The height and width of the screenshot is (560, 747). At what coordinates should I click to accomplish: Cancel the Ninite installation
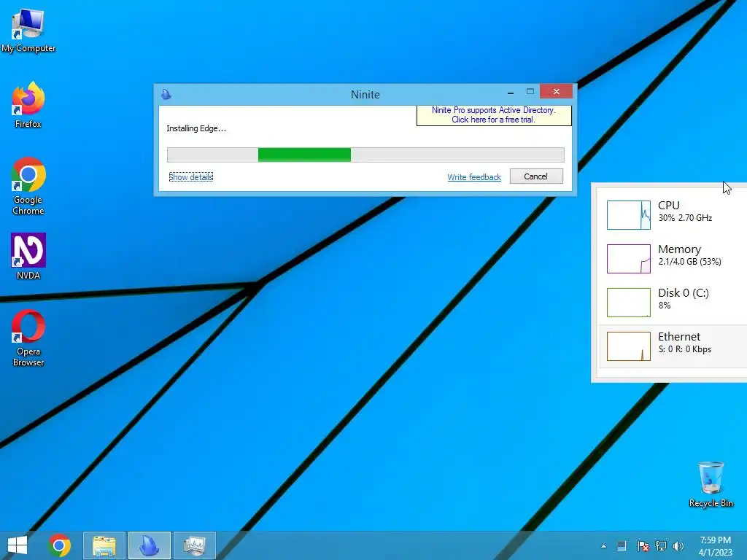[x=536, y=176]
